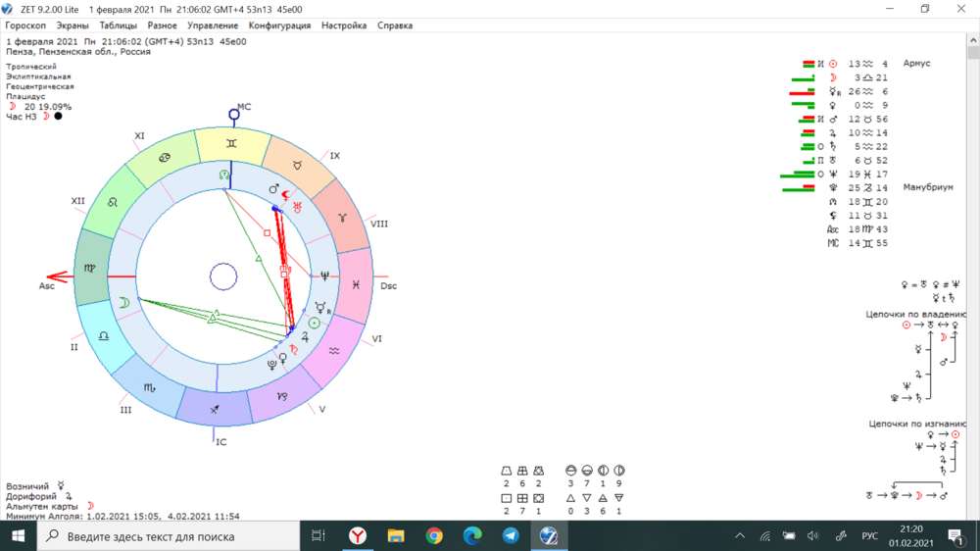Select the Capricorn sign segment on the ring

pyautogui.click(x=282, y=395)
